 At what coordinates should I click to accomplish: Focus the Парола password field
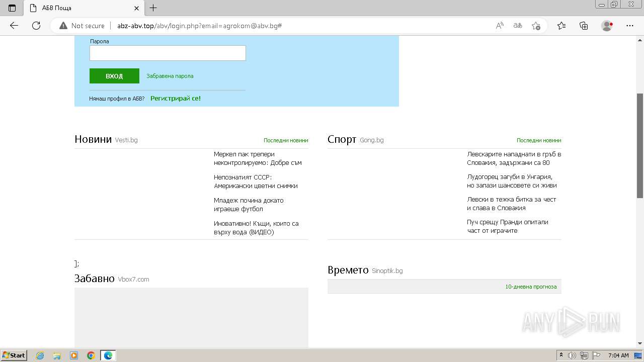point(168,53)
